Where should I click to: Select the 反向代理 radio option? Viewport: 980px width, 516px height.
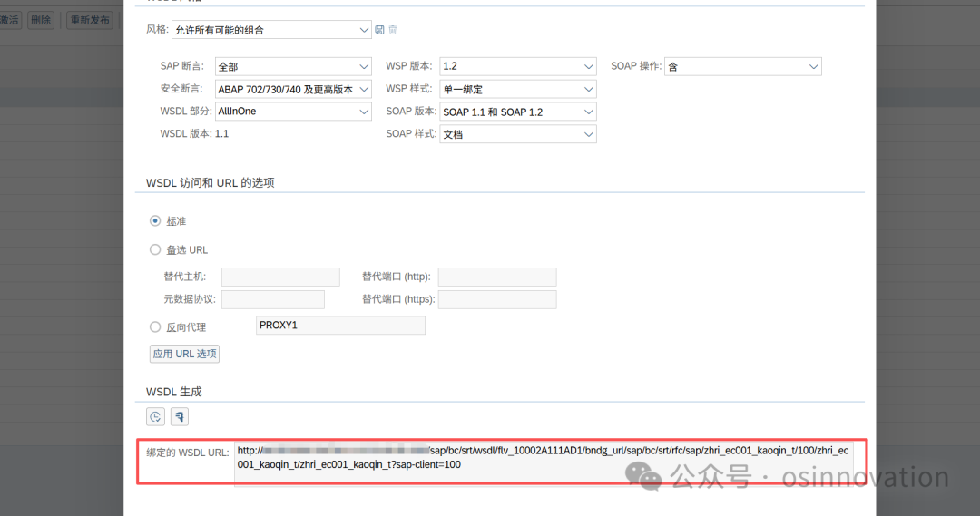point(155,326)
